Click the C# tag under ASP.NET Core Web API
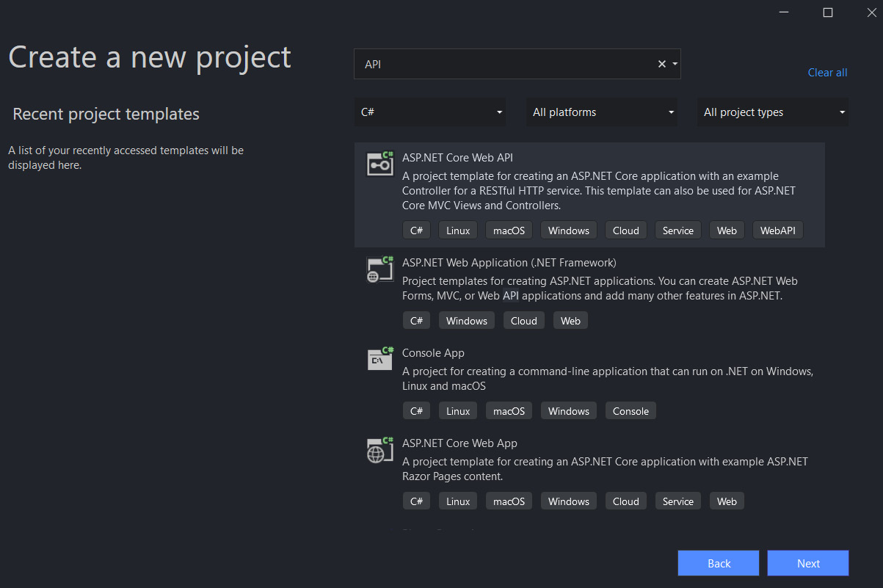 click(x=416, y=231)
